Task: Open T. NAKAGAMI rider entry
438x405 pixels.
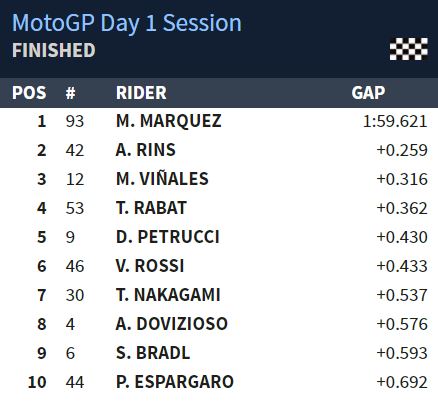Action: tap(168, 295)
